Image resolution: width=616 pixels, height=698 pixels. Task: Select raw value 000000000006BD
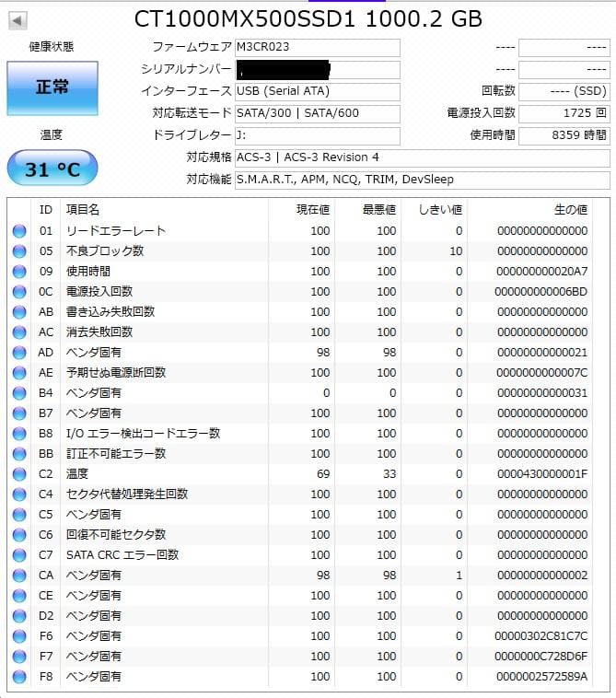[x=541, y=292]
